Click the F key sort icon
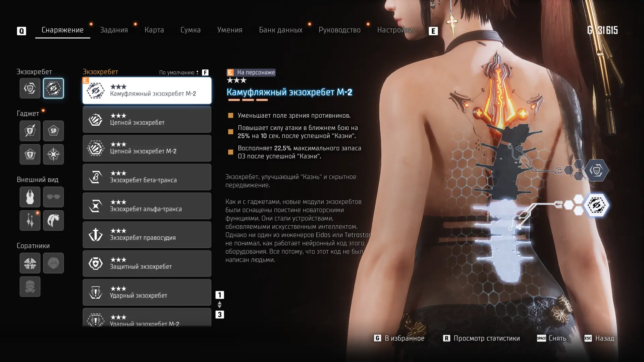 click(x=205, y=72)
